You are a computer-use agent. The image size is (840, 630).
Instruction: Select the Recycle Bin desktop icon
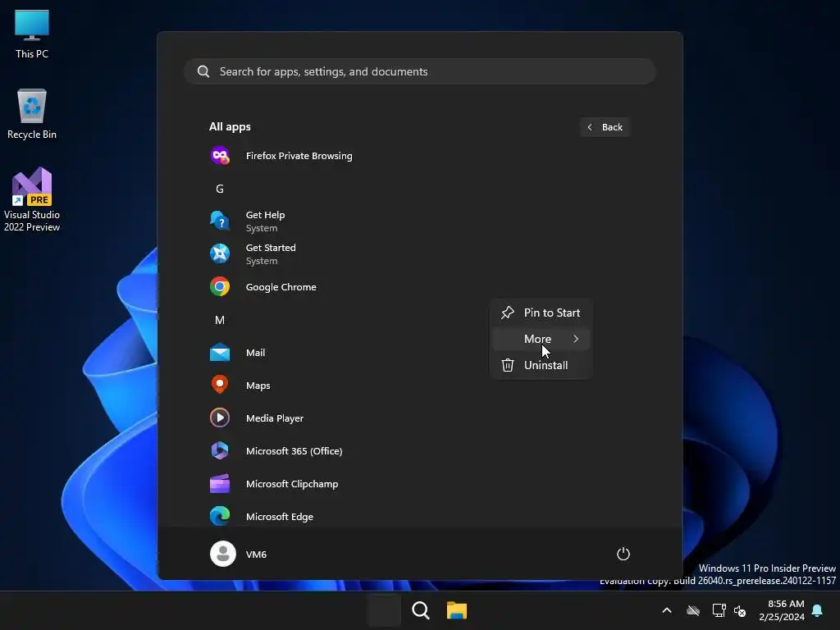point(32,114)
